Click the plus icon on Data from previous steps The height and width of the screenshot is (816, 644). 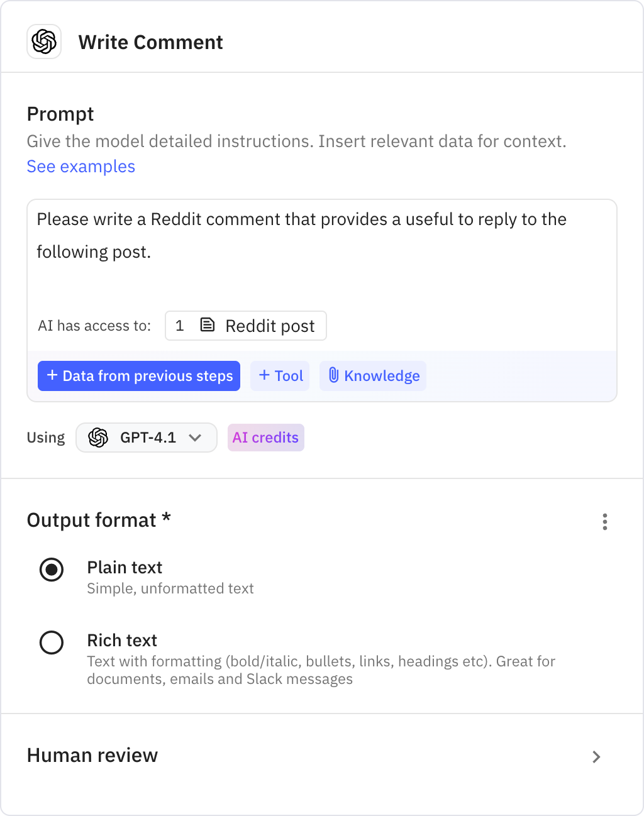click(x=52, y=375)
